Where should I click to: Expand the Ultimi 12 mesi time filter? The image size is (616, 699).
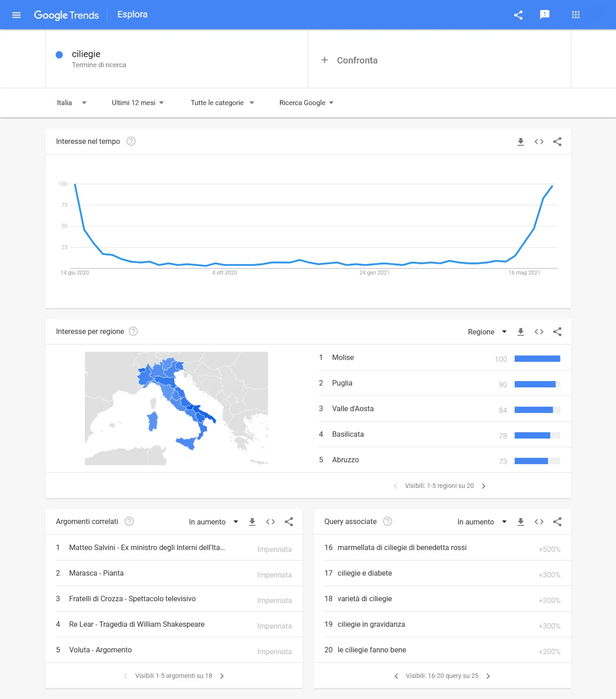coord(137,103)
